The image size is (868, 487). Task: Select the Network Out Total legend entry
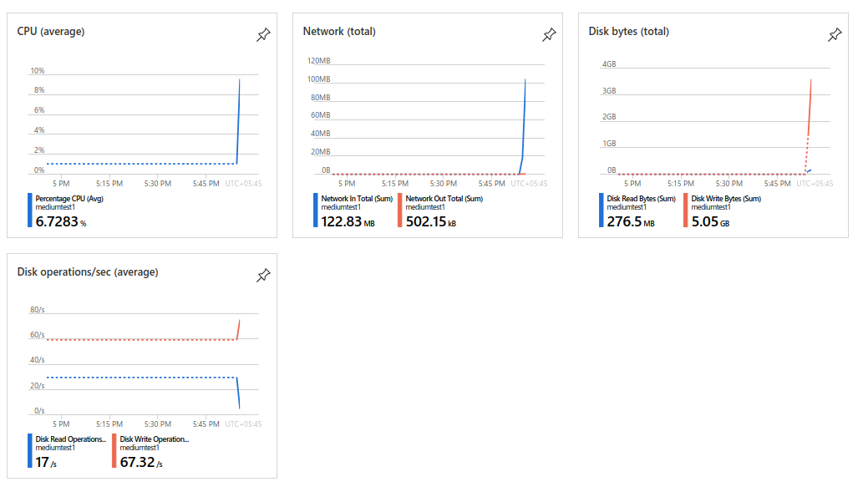tap(440, 211)
